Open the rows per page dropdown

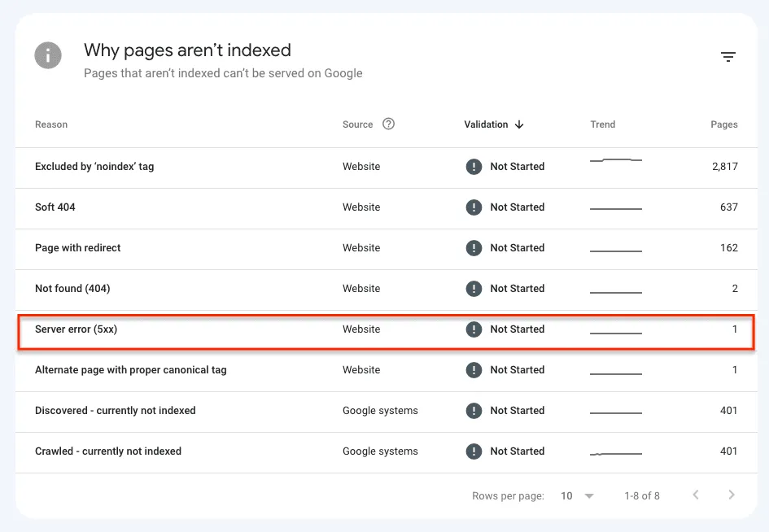coord(589,496)
